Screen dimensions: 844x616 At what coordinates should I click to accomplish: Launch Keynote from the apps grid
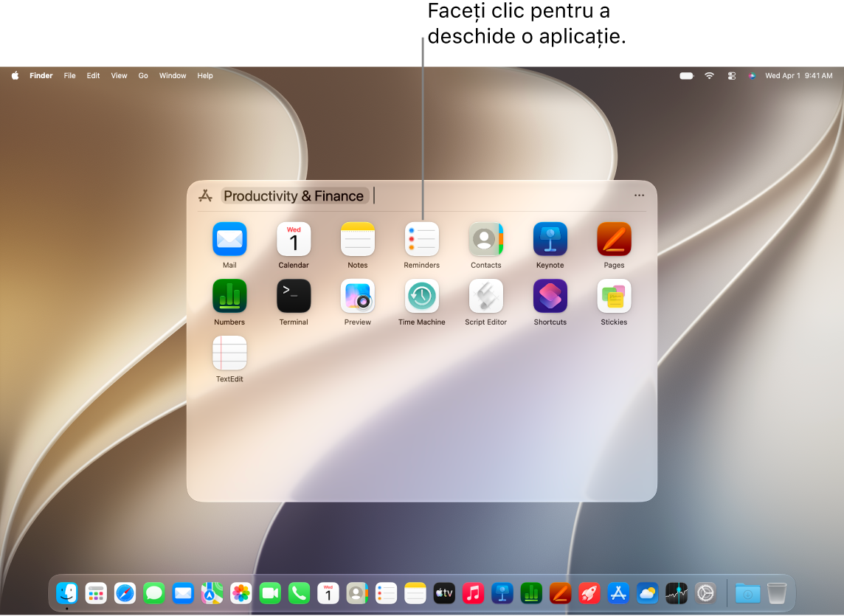point(550,239)
